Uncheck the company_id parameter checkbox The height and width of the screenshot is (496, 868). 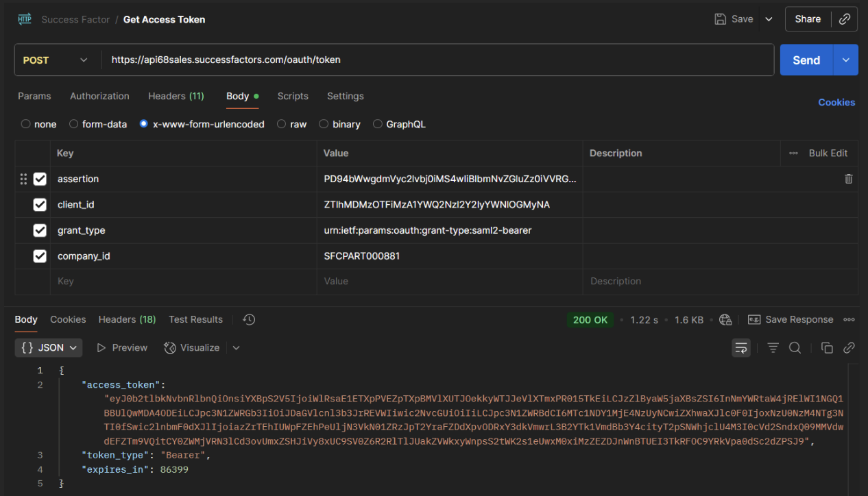(x=40, y=256)
